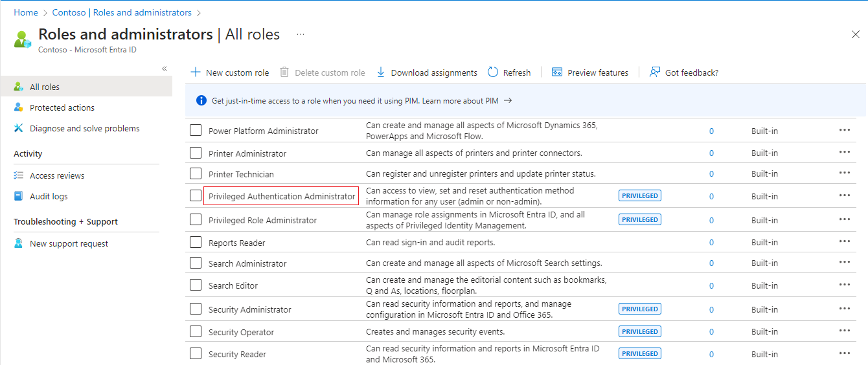
Task: Open the Privileged Role Administrator role
Action: point(262,220)
